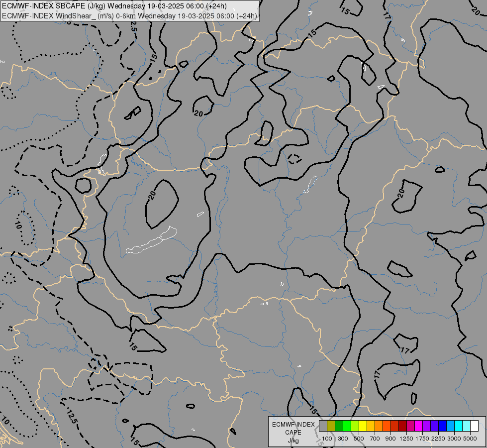Image resolution: width=487 pixels, height=448 pixels.
Task: Click the '3000' legend value
Action: [454, 439]
